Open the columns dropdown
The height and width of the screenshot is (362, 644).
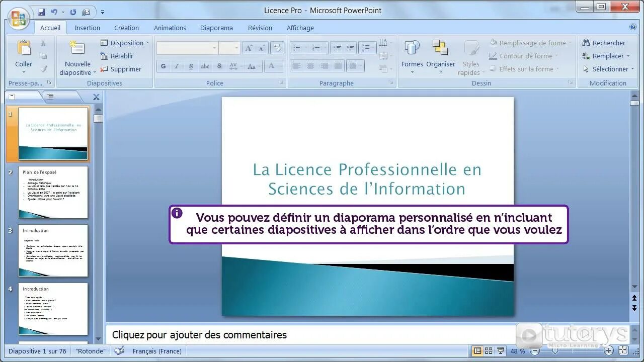[x=356, y=66]
